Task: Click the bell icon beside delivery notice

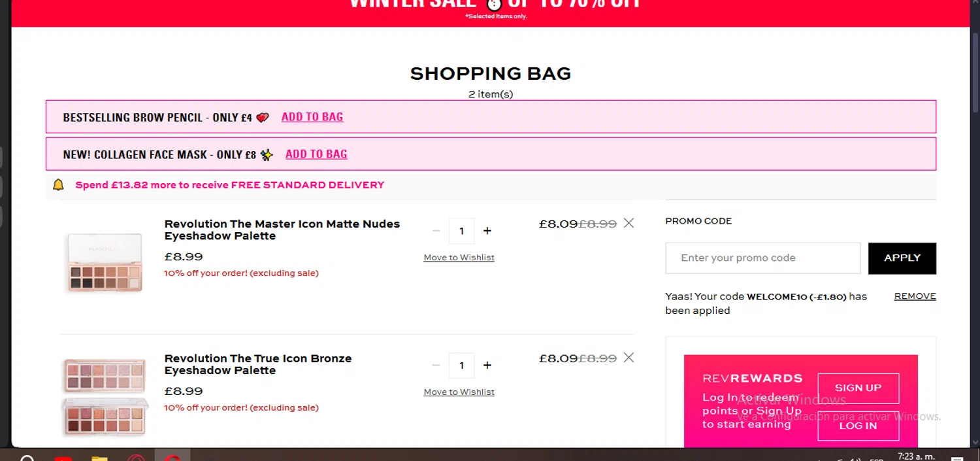Action: pos(58,185)
